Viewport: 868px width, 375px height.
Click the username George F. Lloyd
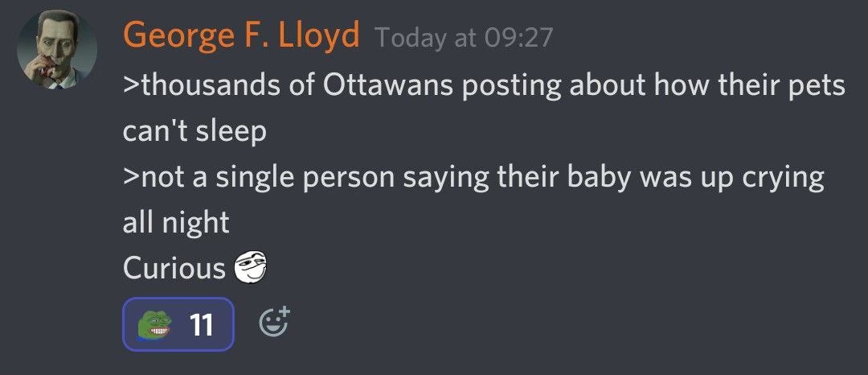pos(241,35)
